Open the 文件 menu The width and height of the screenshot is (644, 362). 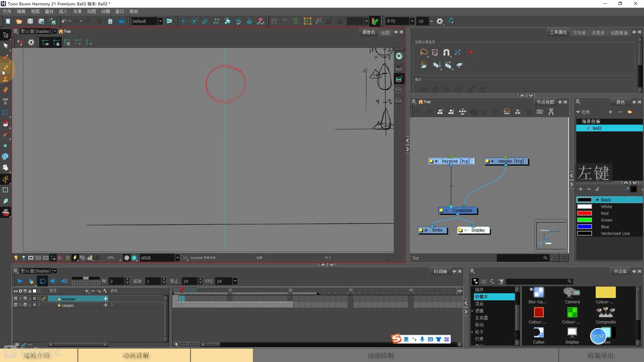coord(7,11)
